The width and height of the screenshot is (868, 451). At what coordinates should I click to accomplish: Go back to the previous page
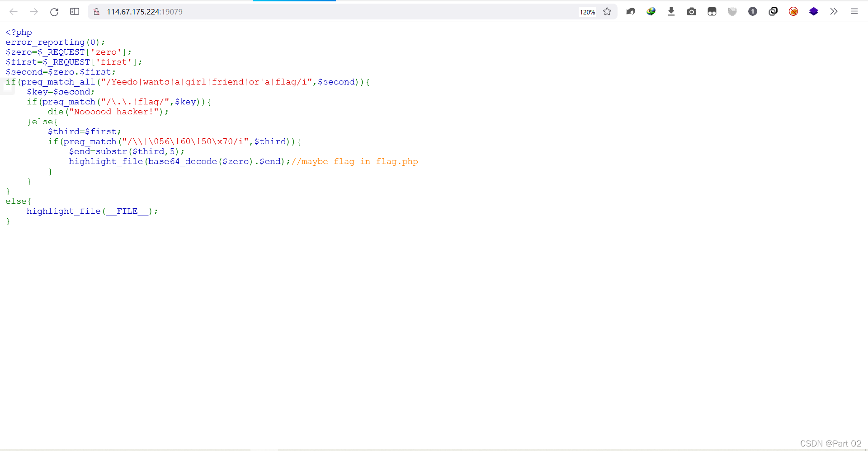tap(14, 12)
